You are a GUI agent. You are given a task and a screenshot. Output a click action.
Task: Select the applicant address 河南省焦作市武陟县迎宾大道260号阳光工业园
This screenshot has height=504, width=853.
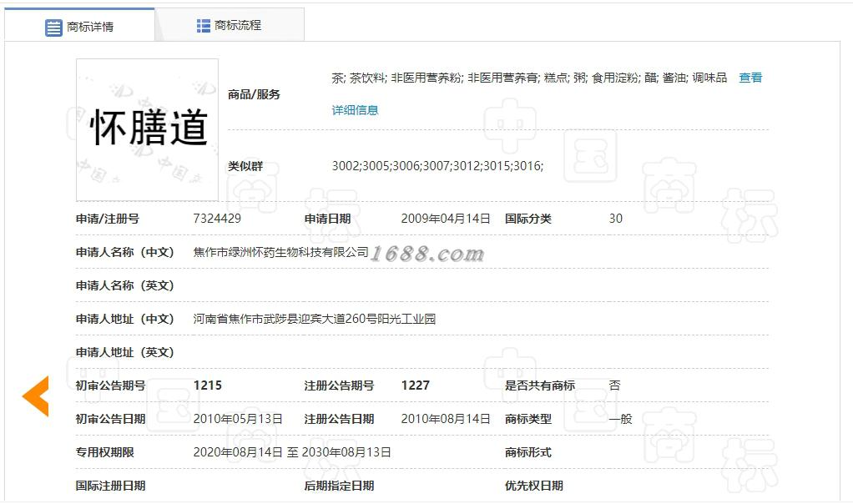[x=315, y=319]
